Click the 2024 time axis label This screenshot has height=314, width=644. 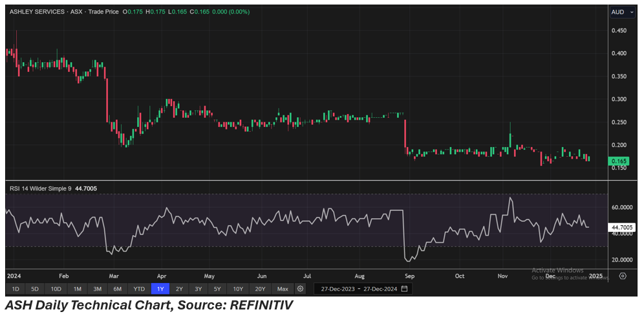tap(14, 276)
